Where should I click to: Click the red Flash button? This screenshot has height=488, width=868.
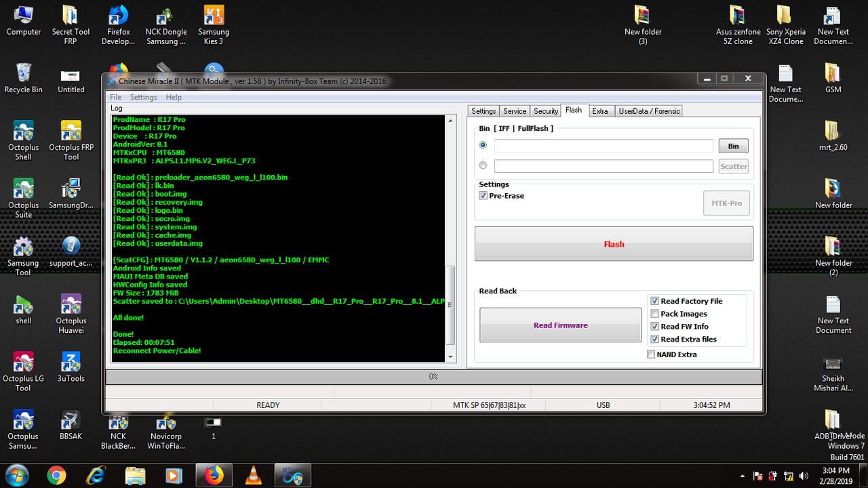[614, 244]
